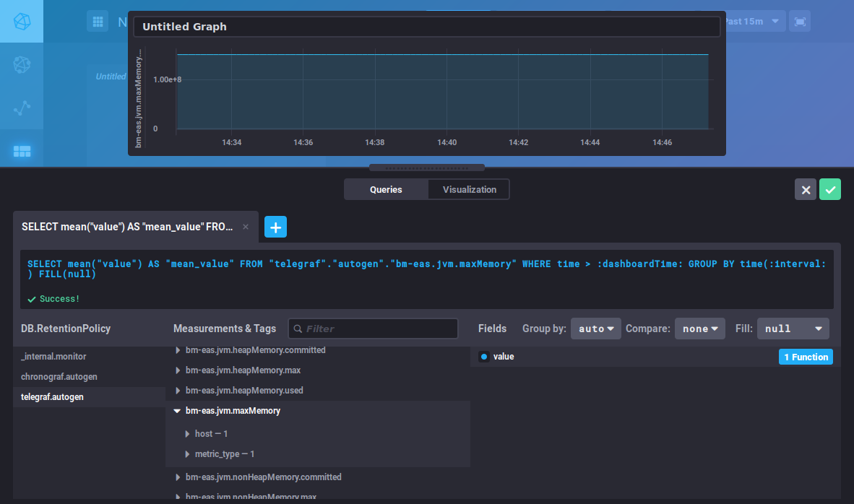Viewport: 854px width, 504px height.
Task: Open the Dashboards sidebar icon
Action: tap(22, 151)
